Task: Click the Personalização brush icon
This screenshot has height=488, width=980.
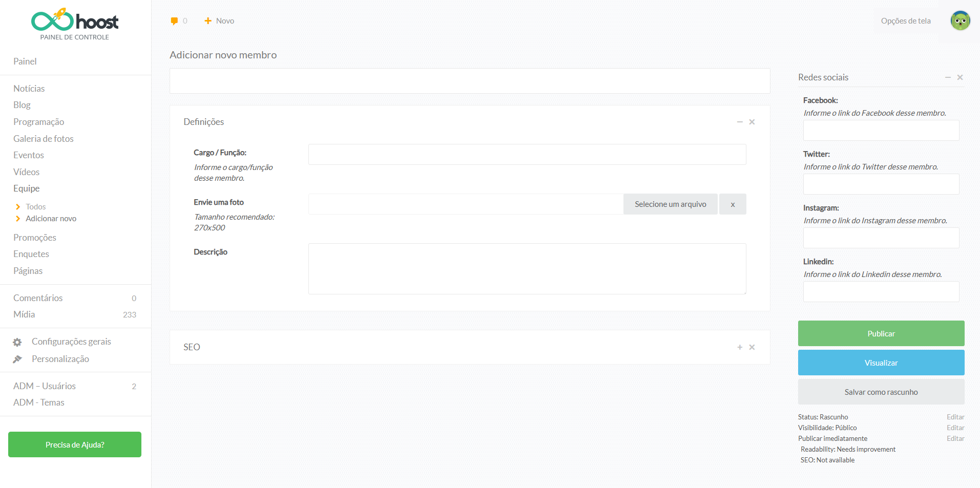Action: coord(17,359)
